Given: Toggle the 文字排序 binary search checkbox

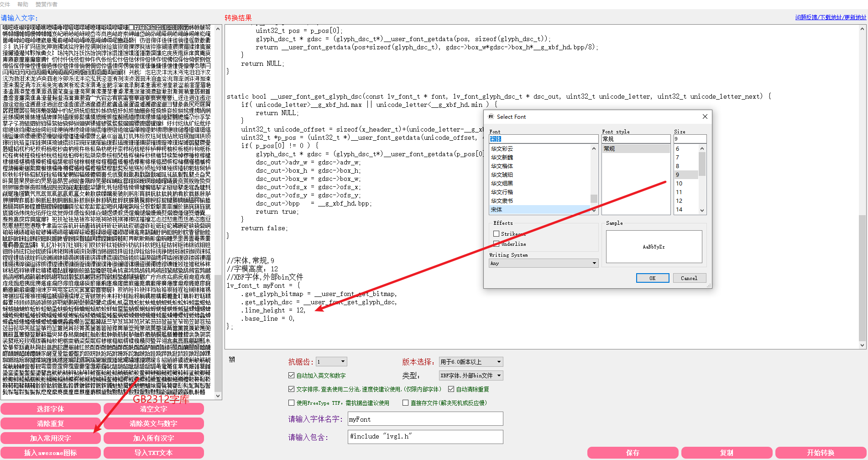Looking at the screenshot, I should (291, 389).
